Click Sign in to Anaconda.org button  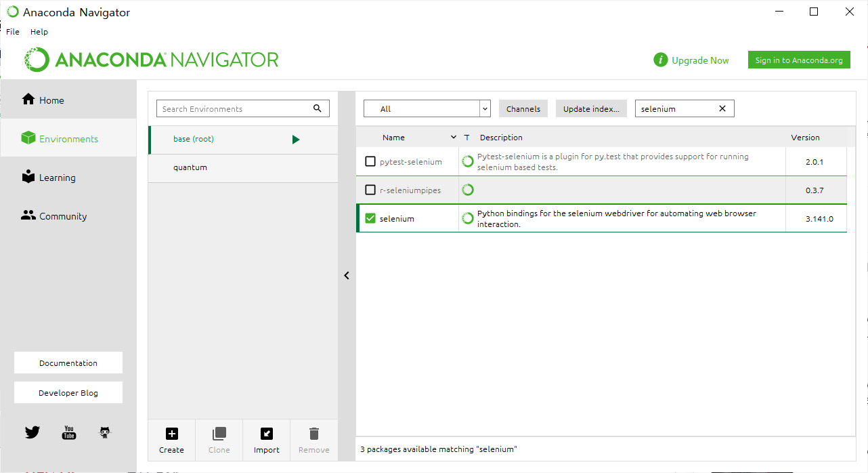pyautogui.click(x=799, y=60)
